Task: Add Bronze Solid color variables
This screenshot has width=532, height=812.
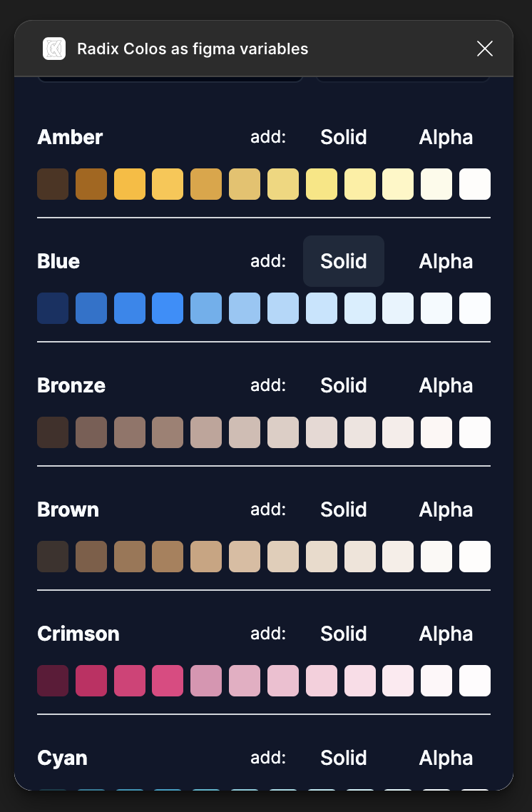Action: coord(344,385)
